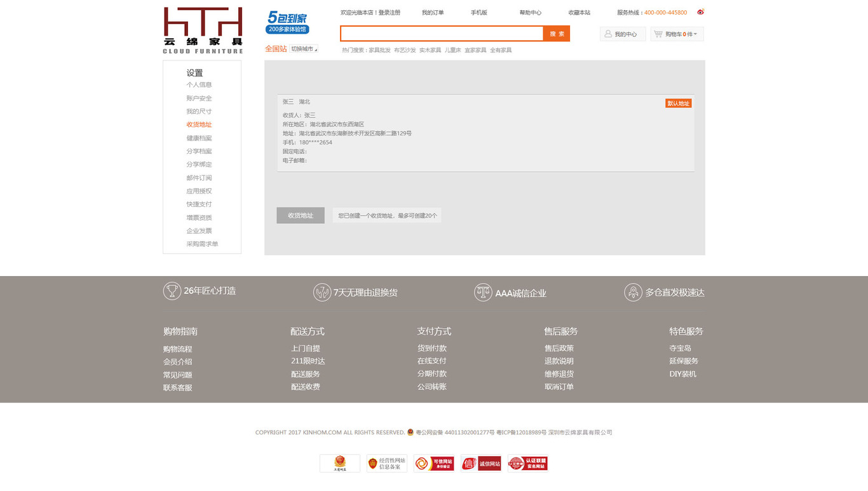Open 联系客服 footer link
The height and width of the screenshot is (491, 868).
click(177, 388)
